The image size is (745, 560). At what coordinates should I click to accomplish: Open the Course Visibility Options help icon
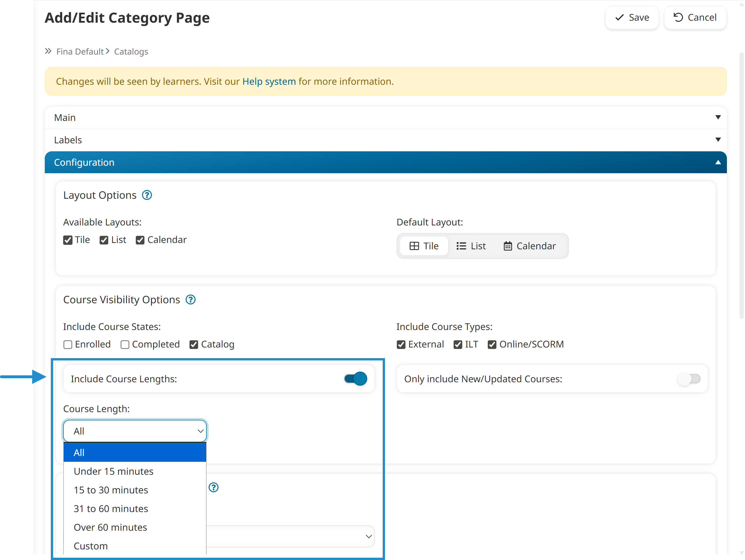tap(191, 300)
